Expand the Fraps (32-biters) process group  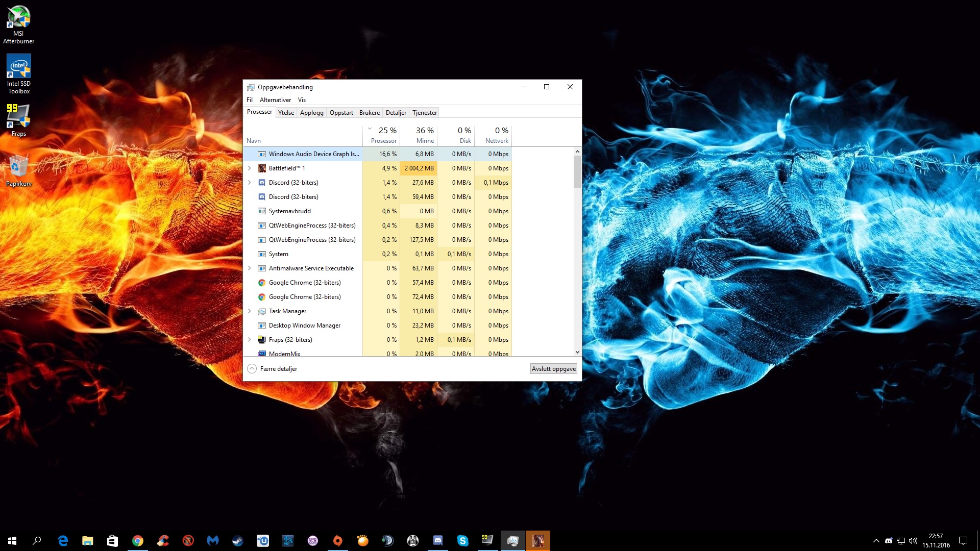[x=250, y=339]
